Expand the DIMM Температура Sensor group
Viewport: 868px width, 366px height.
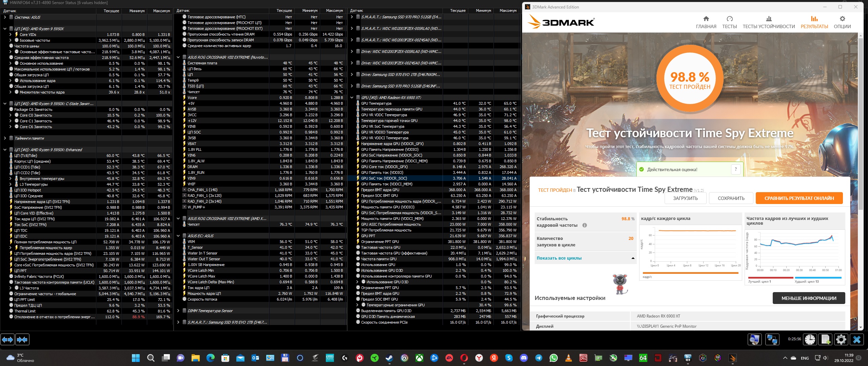[x=178, y=311]
